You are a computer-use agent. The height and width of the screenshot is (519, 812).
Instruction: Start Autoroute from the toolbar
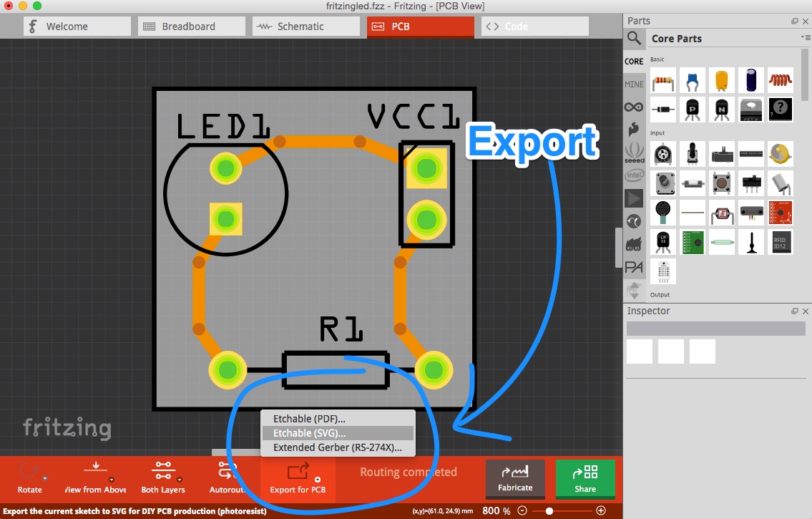227,479
